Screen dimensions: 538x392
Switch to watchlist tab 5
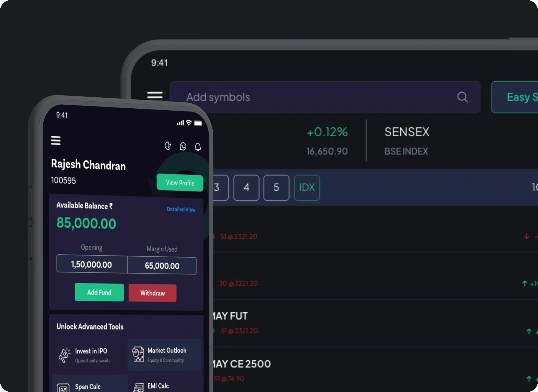(276, 188)
